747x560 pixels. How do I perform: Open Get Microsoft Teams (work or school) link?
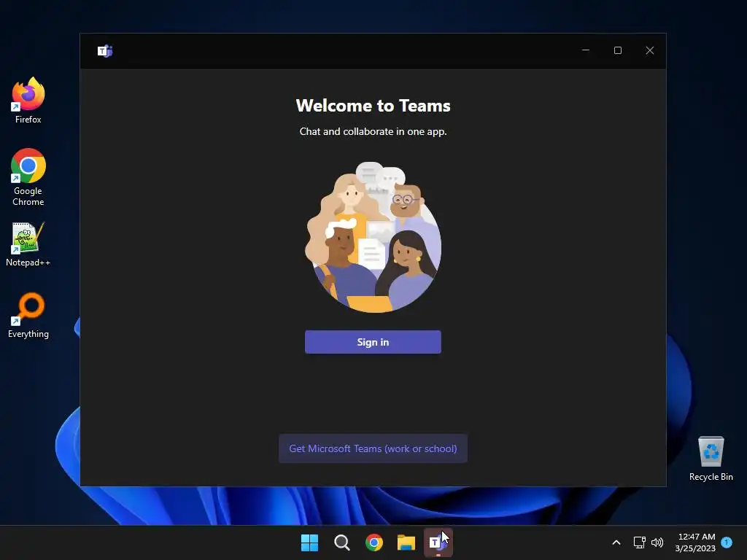pos(373,448)
